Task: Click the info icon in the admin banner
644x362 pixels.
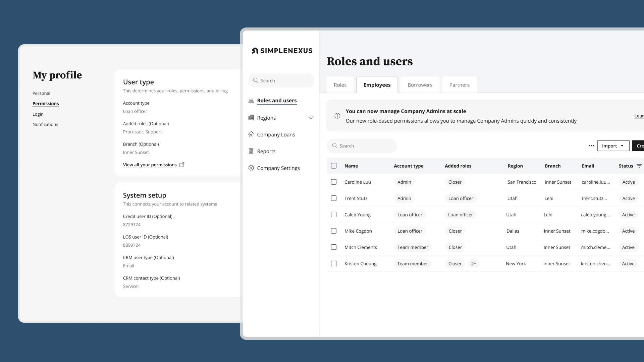Action: point(337,116)
